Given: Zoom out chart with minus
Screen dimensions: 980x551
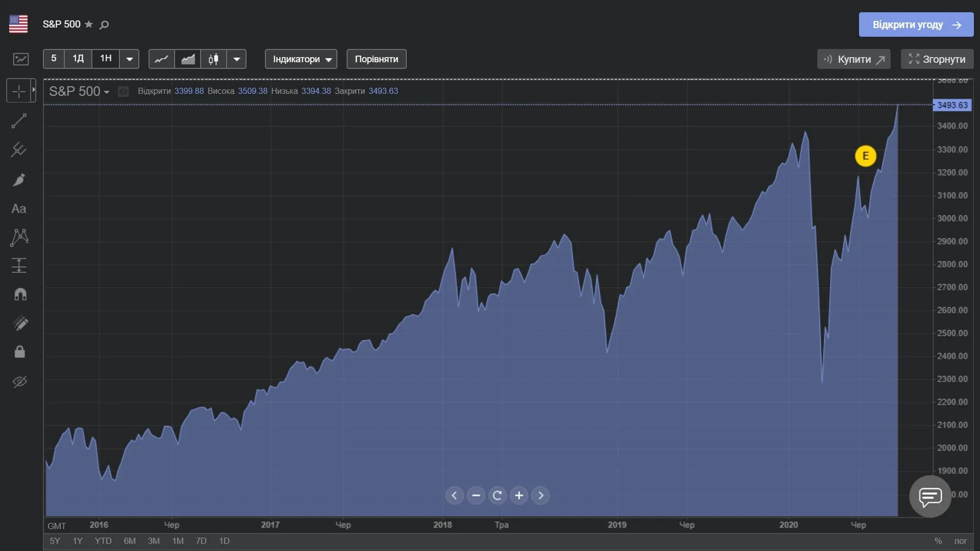Looking at the screenshot, I should tap(476, 495).
